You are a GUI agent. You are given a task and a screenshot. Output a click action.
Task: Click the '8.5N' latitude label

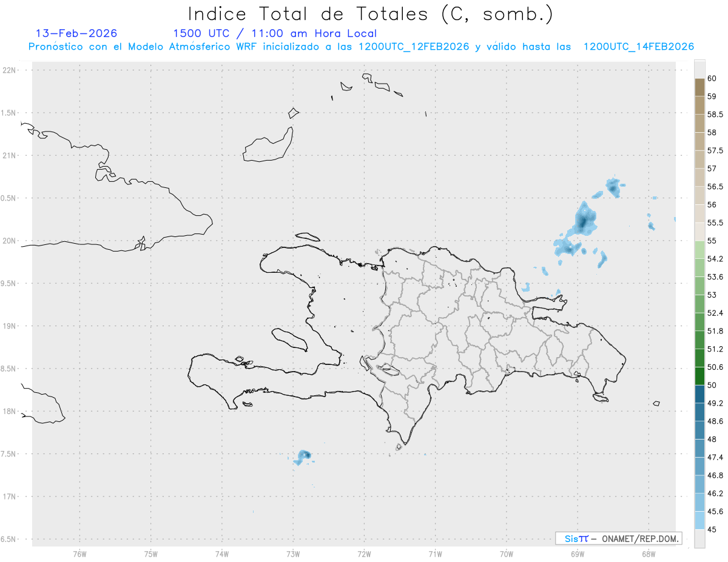pyautogui.click(x=8, y=369)
